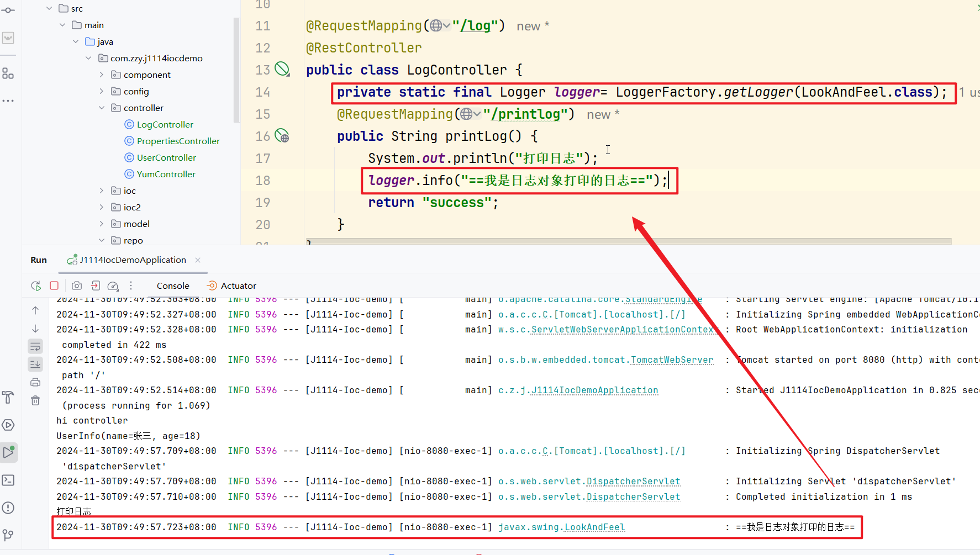Screen dimensions: 980x555
Task: Open the profiler gauge icon
Action: pos(113,286)
